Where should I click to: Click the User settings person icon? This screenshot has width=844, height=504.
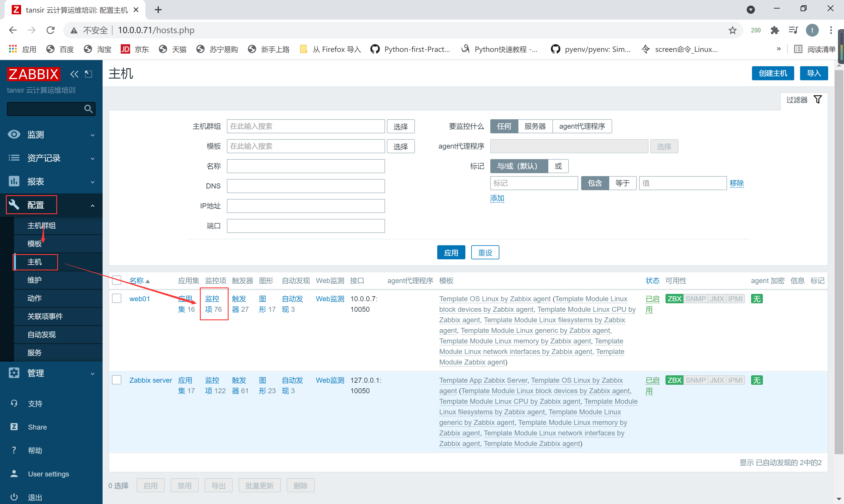14,474
